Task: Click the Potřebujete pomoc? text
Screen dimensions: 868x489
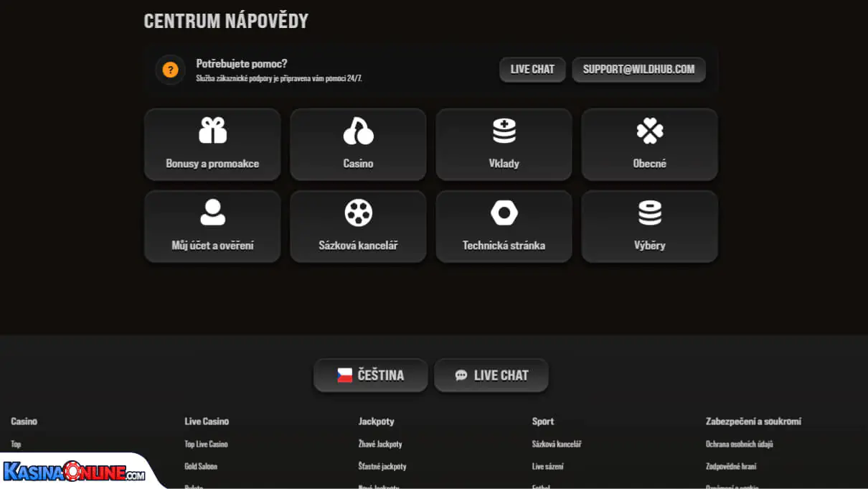Action: coord(242,64)
